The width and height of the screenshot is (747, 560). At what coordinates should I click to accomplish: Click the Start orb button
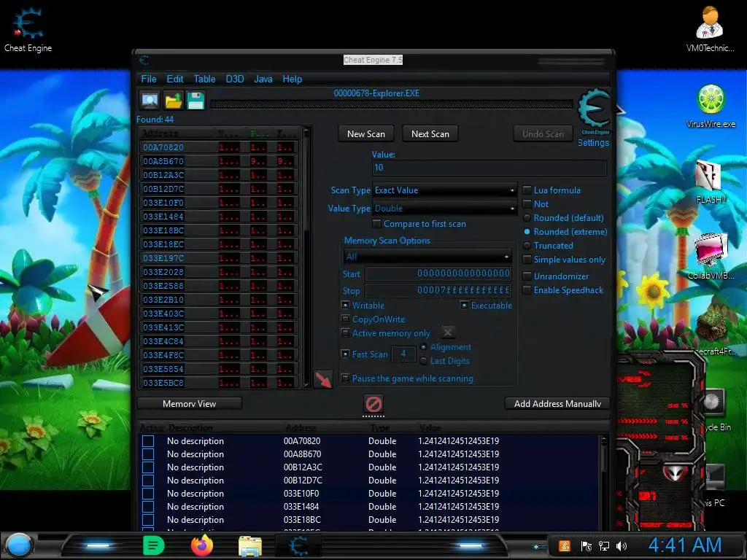tap(19, 545)
